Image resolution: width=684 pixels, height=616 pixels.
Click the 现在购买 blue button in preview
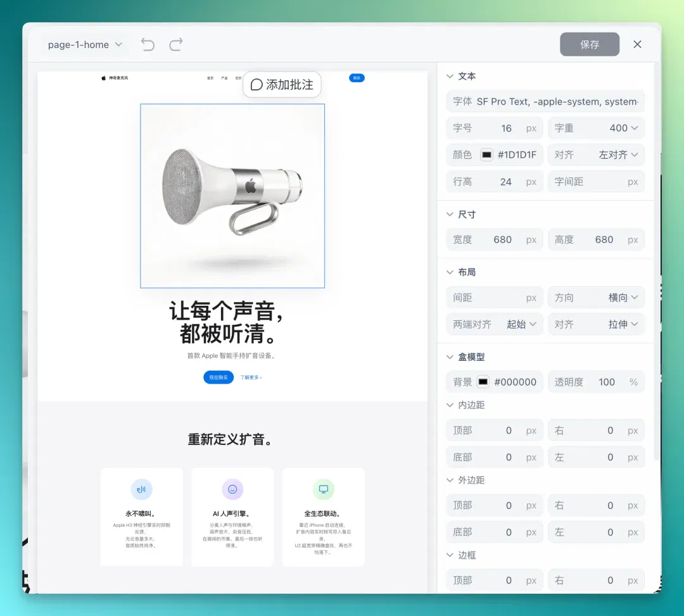[x=218, y=377]
